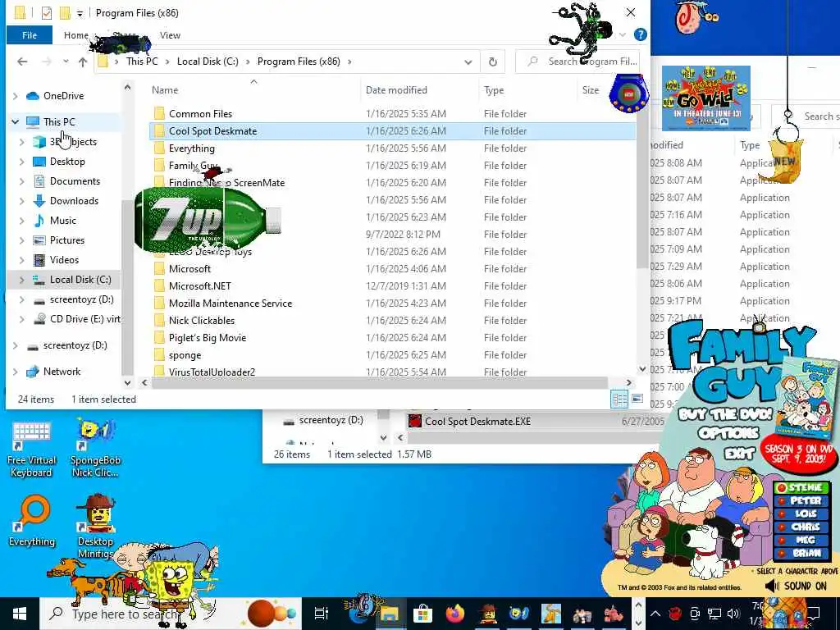The width and height of the screenshot is (840, 630).
Task: Click Options in the Family Guy panel
Action: 728,433
